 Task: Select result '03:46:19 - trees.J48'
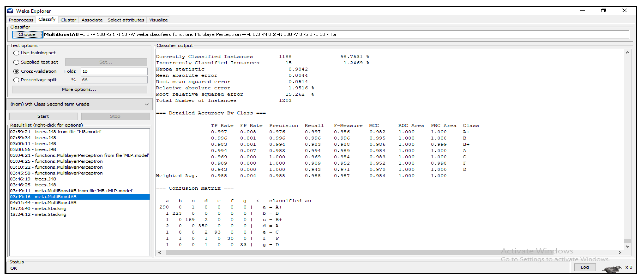(79, 179)
